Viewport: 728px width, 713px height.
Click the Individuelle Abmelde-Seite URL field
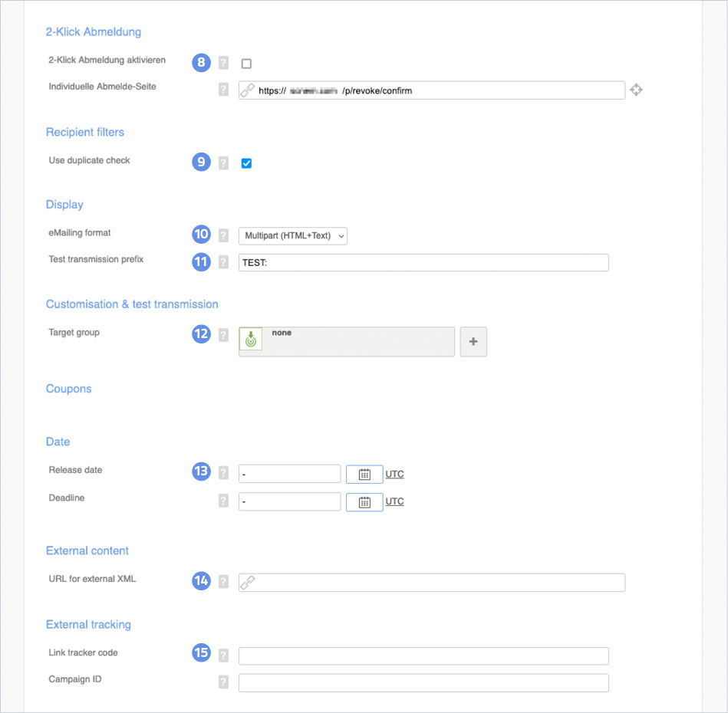pos(432,90)
